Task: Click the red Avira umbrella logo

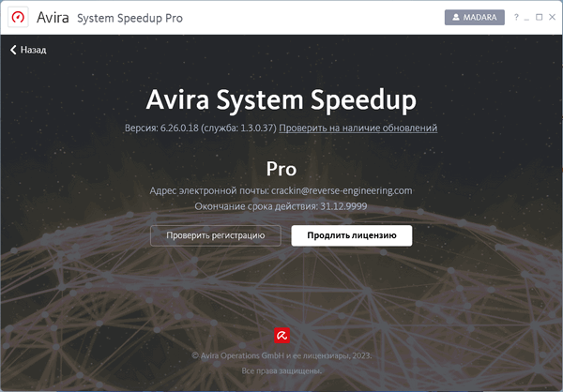Action: click(x=281, y=336)
